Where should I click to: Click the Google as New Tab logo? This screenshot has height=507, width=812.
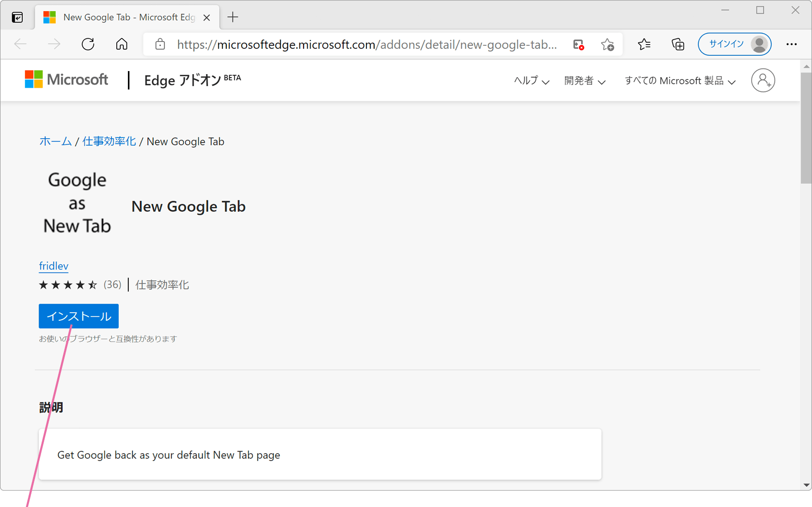point(77,203)
